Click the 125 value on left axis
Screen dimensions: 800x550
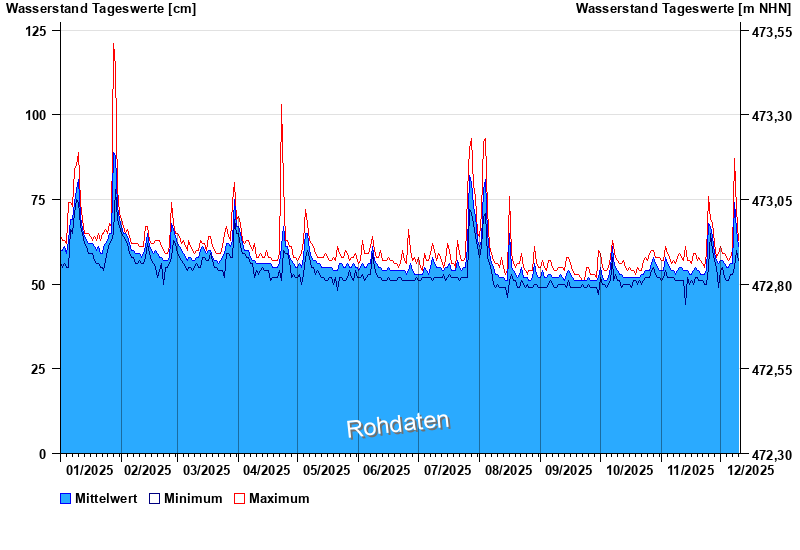point(36,31)
